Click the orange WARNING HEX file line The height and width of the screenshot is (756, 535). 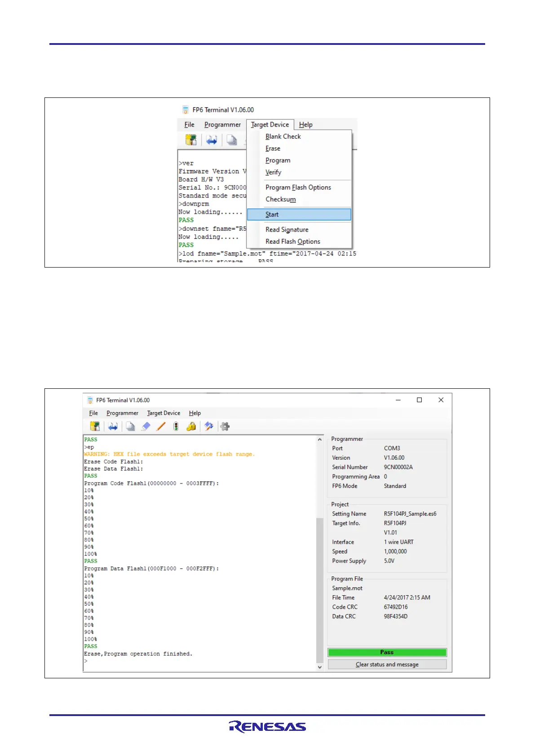coord(169,454)
